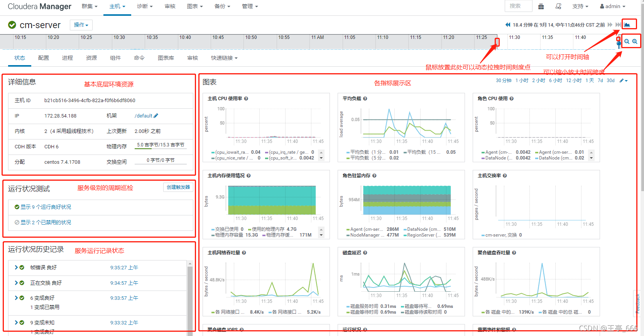Open help for 主机交换率 chart
Viewport: 644px width, 336px height.
click(505, 176)
